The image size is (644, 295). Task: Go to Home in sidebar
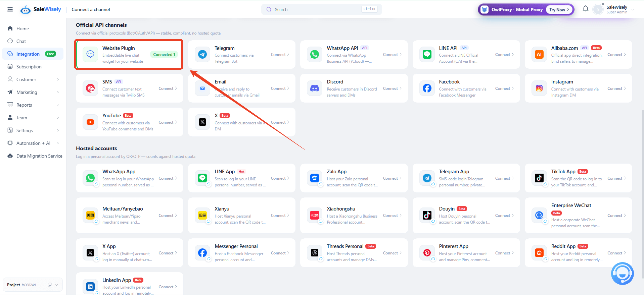point(33,28)
